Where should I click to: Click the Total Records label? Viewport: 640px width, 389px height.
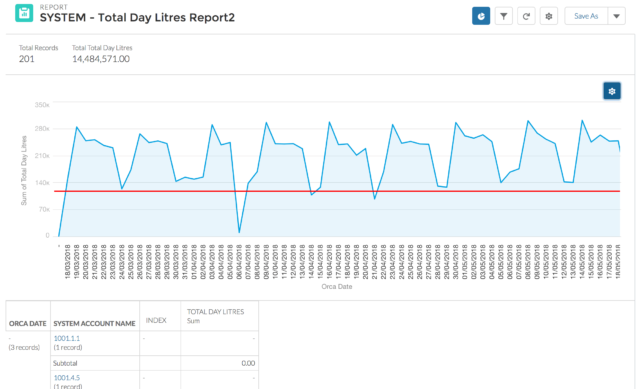tap(38, 48)
